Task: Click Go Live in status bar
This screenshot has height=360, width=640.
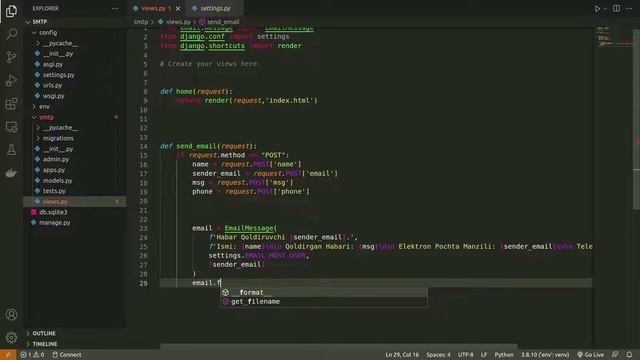Action: tap(590, 355)
